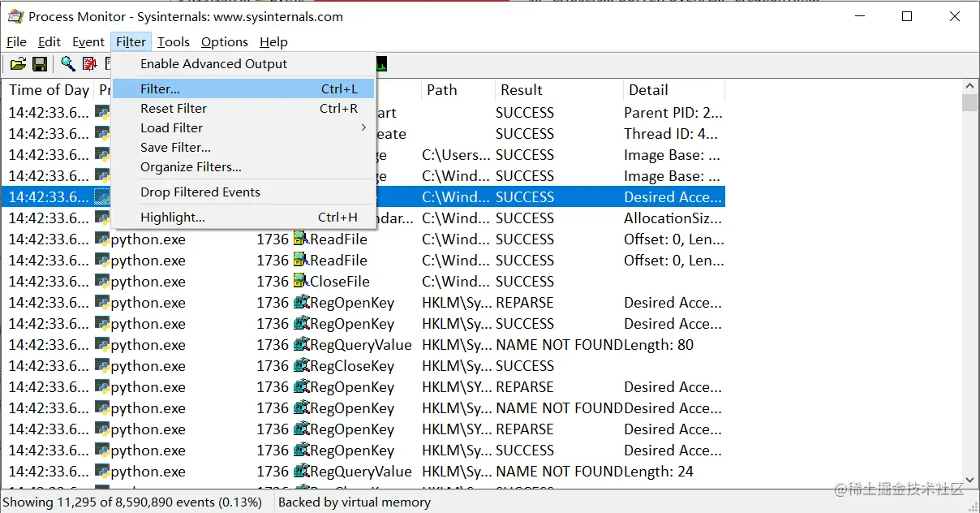Open the Edit menu
The width and height of the screenshot is (980, 513).
[x=49, y=42]
